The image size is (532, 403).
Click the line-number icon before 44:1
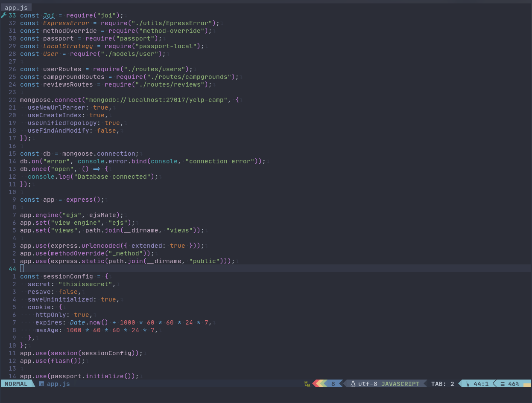tap(468, 383)
